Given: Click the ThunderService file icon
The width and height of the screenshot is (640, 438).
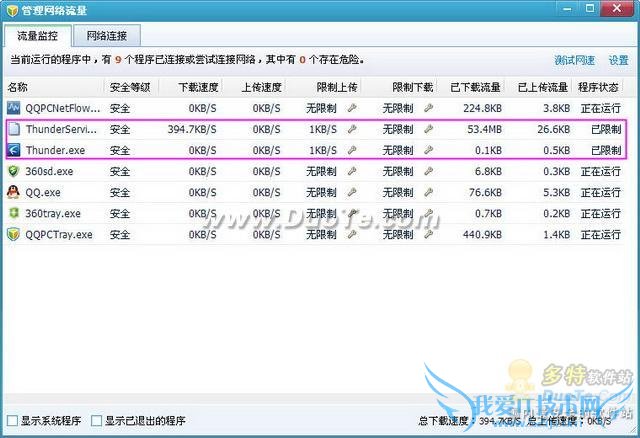Looking at the screenshot, I should click(14, 129).
